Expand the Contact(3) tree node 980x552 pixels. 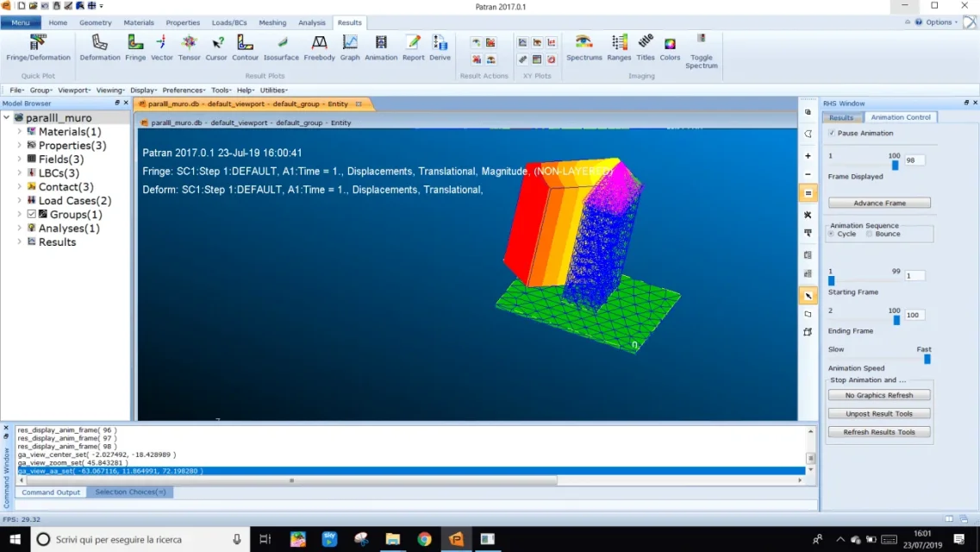point(19,187)
